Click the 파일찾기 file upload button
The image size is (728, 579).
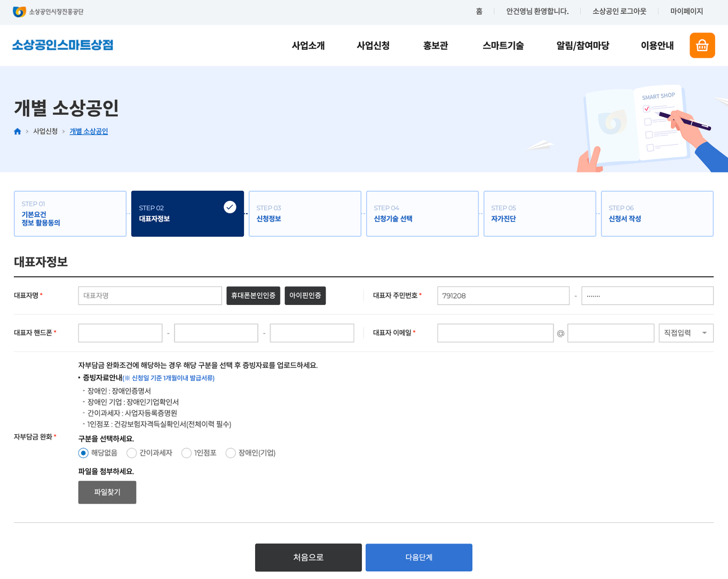point(107,492)
